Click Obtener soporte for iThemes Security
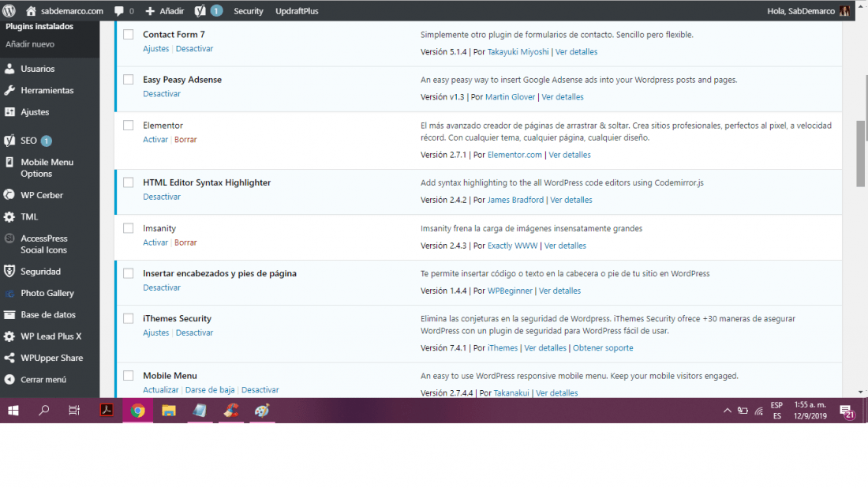The height and width of the screenshot is (488, 868). click(603, 348)
